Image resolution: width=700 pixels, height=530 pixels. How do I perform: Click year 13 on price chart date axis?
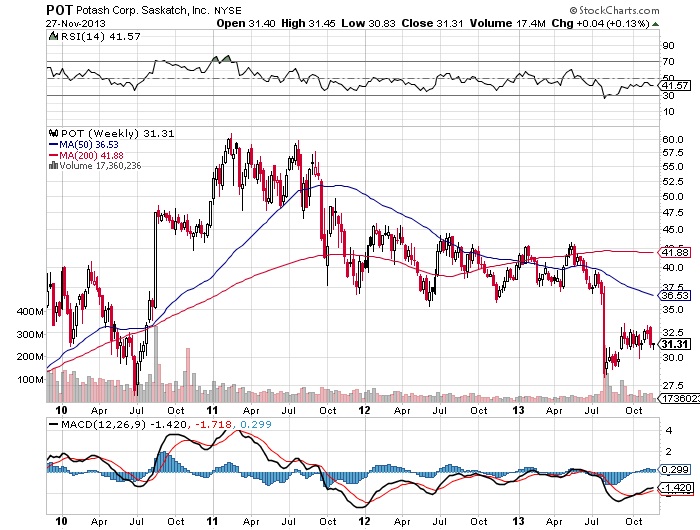pos(518,410)
